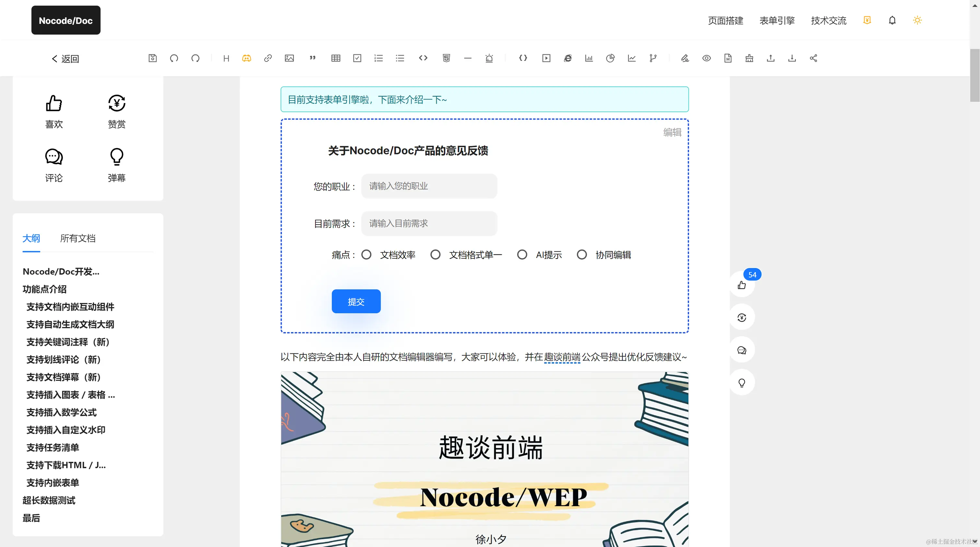
Task: Click the vertical page scrollbar thumb
Action: [975, 75]
